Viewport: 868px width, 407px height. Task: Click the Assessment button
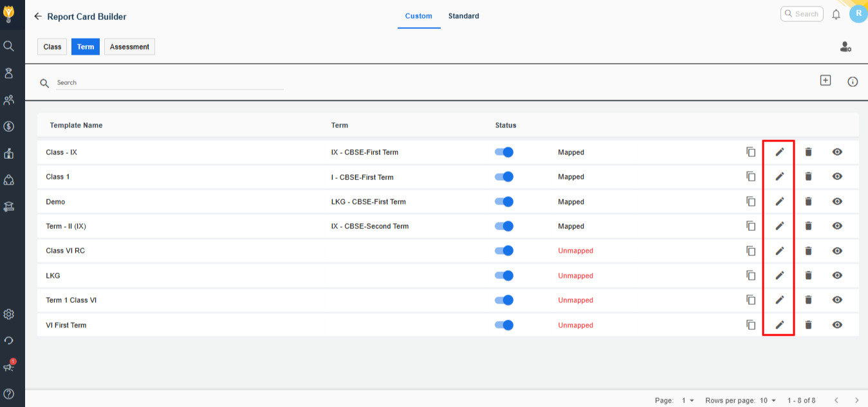129,47
